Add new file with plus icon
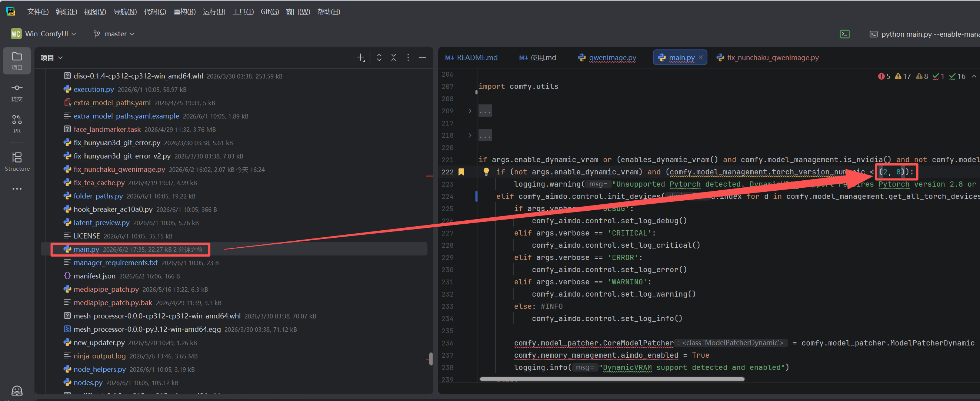The width and height of the screenshot is (980, 401). pos(361,57)
